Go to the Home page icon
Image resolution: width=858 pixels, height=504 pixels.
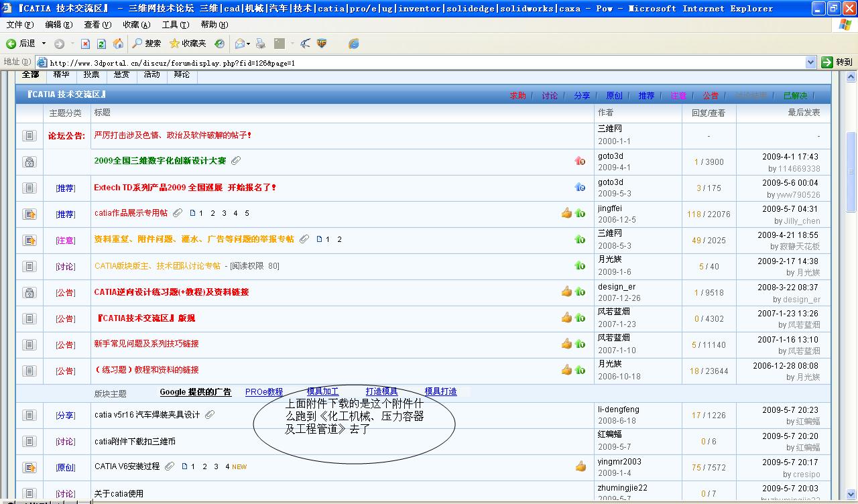point(118,44)
